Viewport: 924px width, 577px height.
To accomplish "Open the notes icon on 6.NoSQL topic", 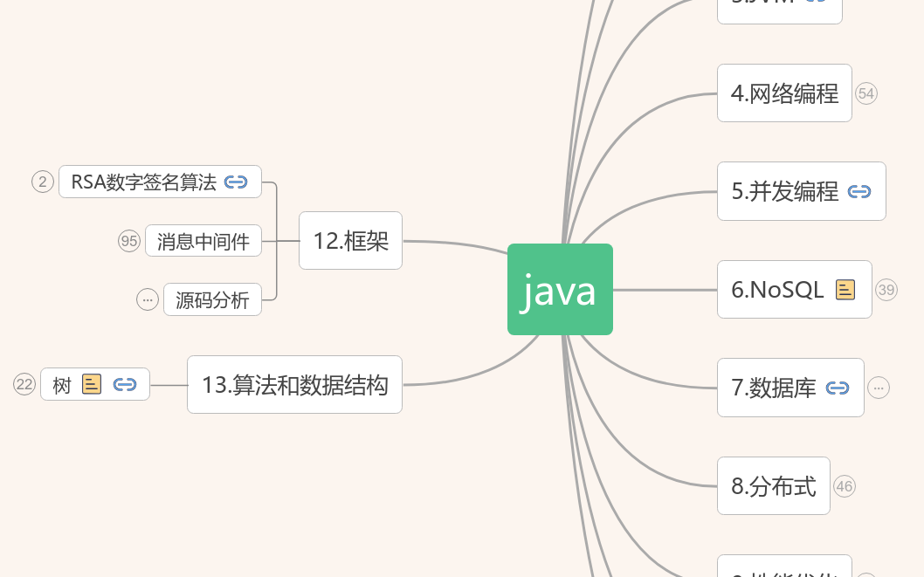I will [x=845, y=289].
